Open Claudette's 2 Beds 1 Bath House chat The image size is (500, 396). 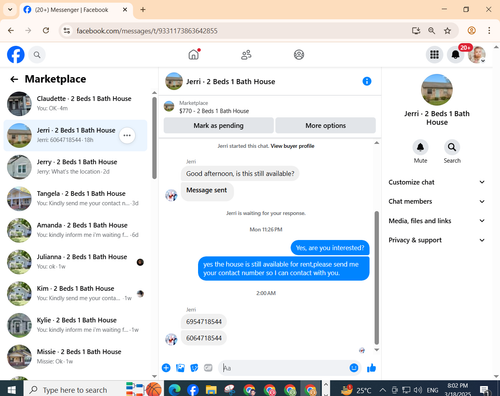(75, 104)
